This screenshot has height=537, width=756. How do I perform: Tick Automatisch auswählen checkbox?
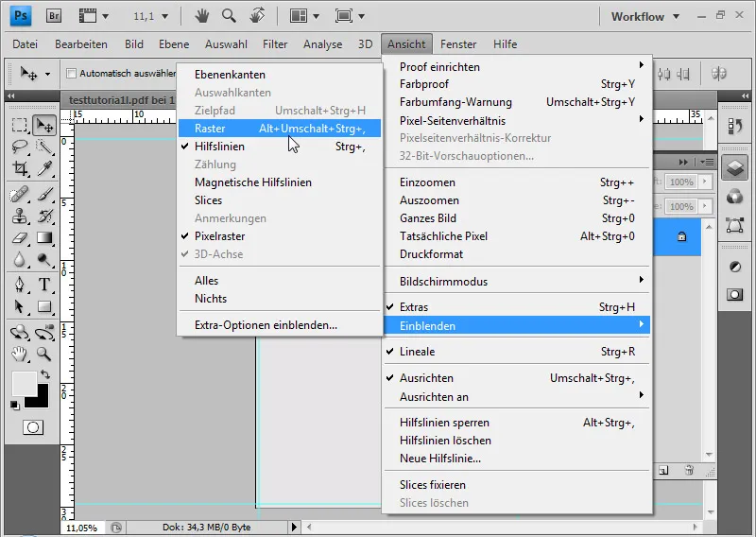(72, 74)
